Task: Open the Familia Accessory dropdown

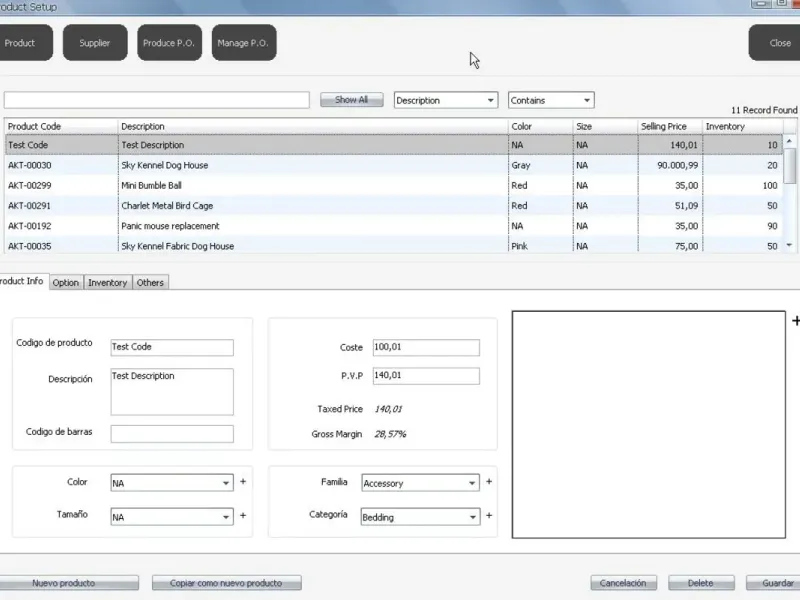Action: [x=472, y=483]
